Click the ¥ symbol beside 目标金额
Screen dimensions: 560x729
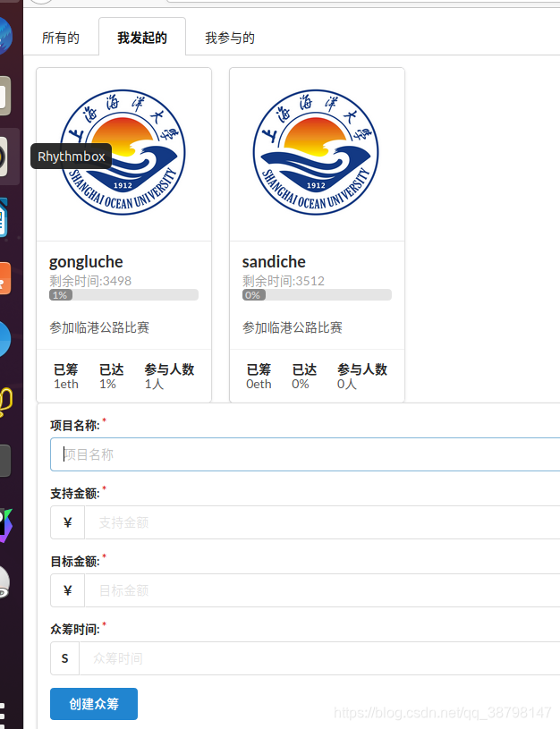click(x=67, y=590)
